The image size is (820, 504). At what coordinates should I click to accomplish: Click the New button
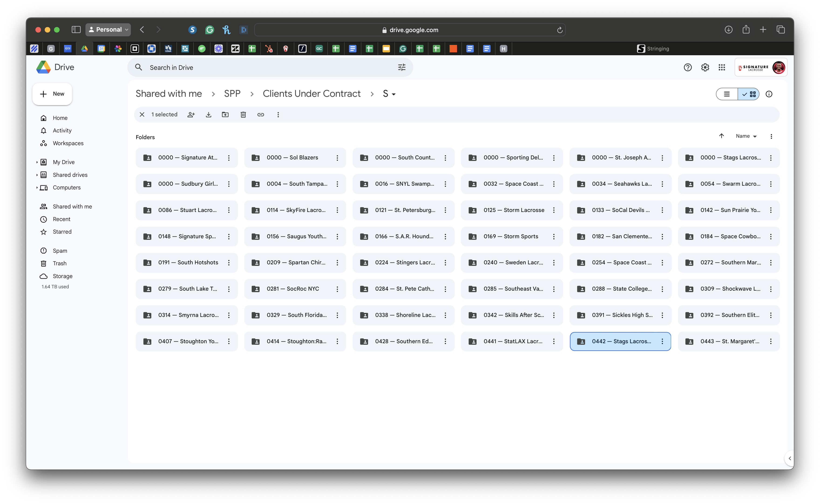point(52,94)
